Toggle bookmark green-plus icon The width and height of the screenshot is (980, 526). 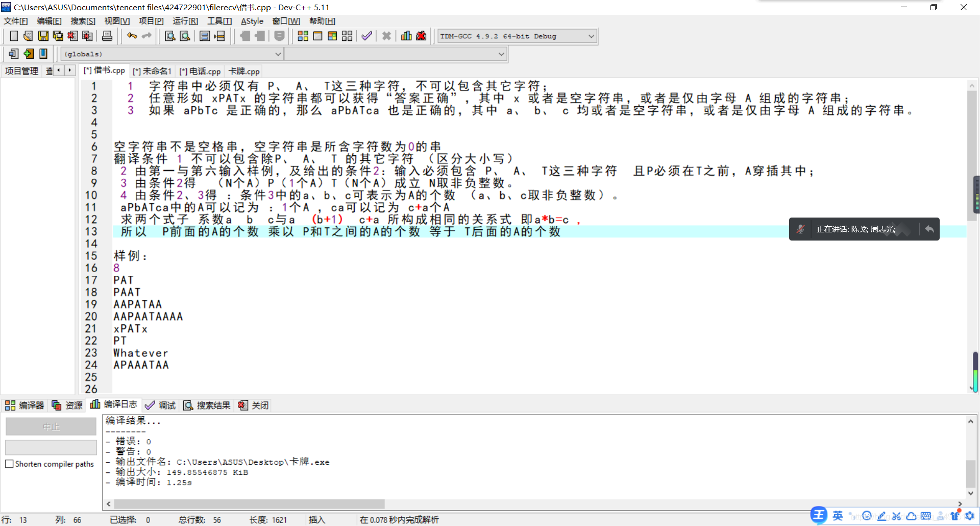[29, 54]
